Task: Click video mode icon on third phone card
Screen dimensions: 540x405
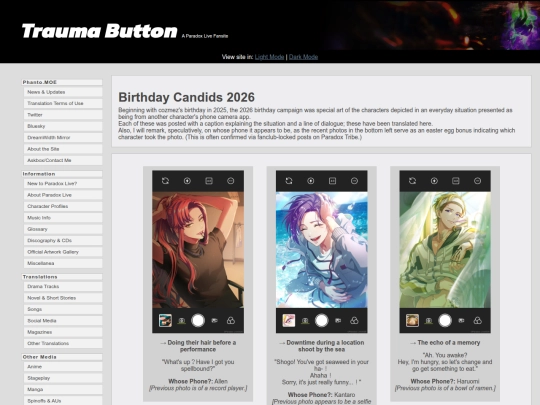Action: tap(461, 321)
